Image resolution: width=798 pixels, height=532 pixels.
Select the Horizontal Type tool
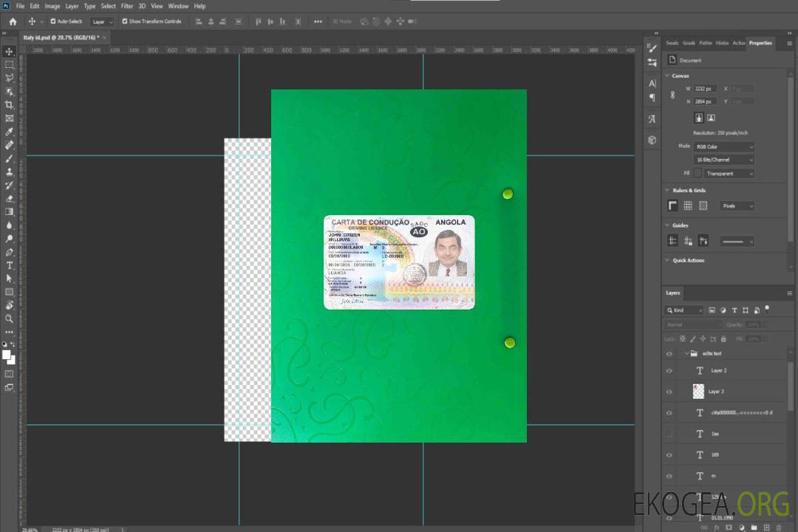click(x=9, y=265)
